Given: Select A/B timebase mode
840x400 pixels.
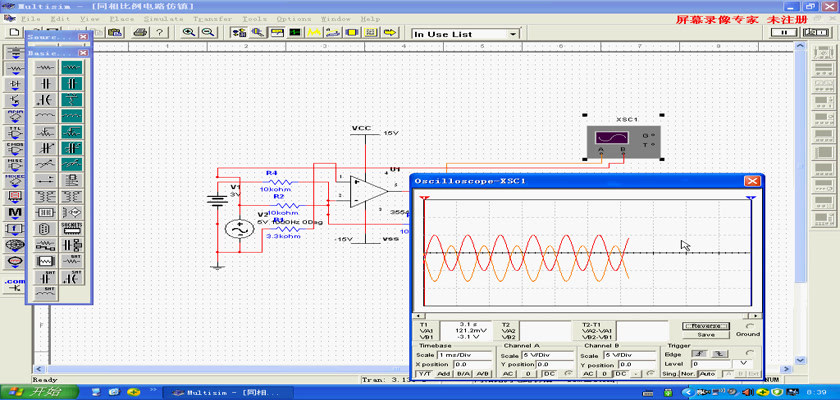Looking at the screenshot, I should (x=482, y=373).
